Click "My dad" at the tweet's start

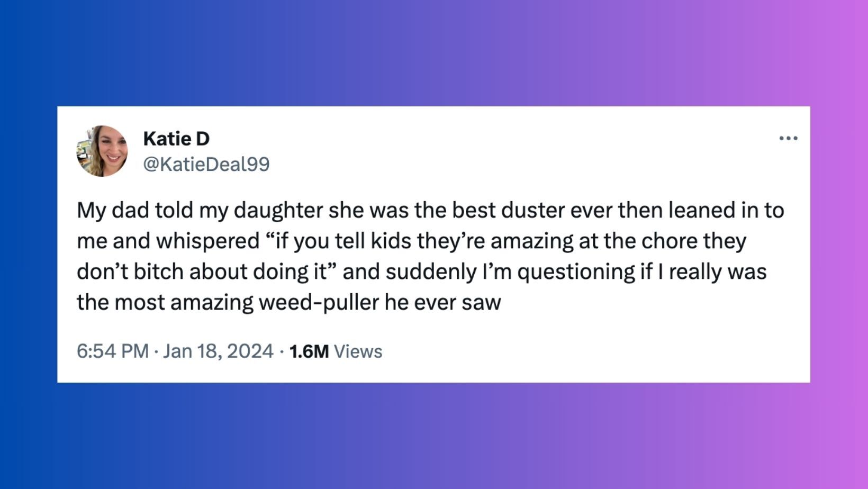click(113, 211)
